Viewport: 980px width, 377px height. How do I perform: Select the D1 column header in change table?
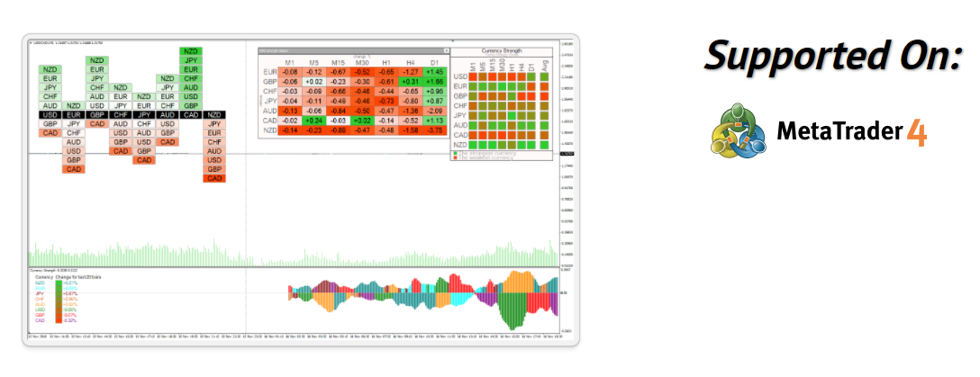click(434, 62)
